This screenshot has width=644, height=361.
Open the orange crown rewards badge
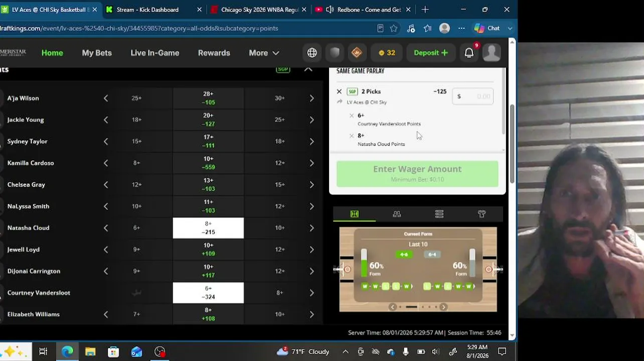(x=357, y=53)
